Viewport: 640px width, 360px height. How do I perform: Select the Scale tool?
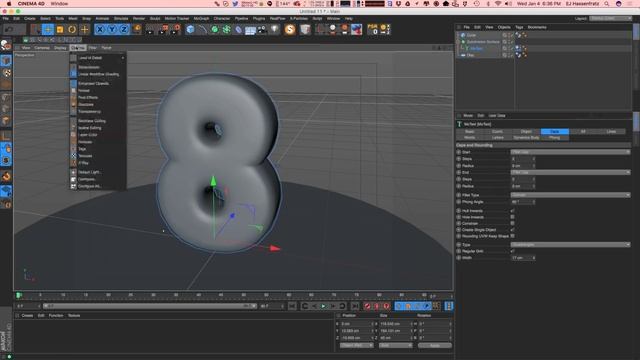click(60, 29)
